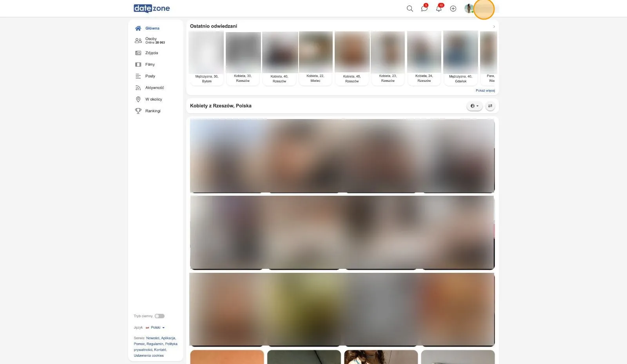The width and height of the screenshot is (627, 364).
Task: Open the Polski language dropdown
Action: tap(155, 328)
